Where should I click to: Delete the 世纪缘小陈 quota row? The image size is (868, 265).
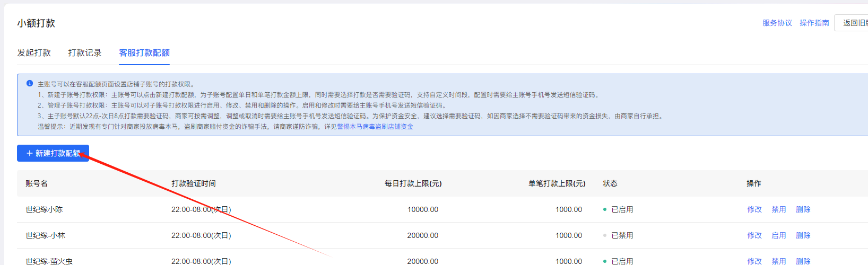click(x=803, y=209)
